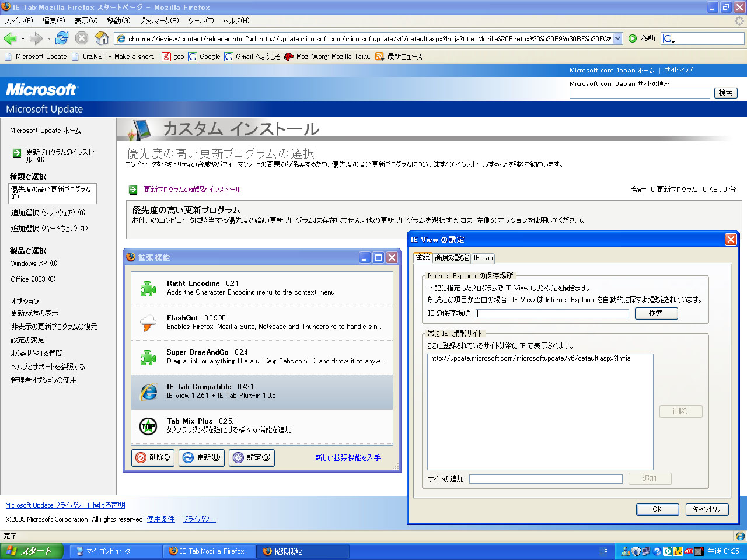Screen dimensions: 747x560
Task: Select the FlashGot extension icon
Action: click(x=148, y=323)
